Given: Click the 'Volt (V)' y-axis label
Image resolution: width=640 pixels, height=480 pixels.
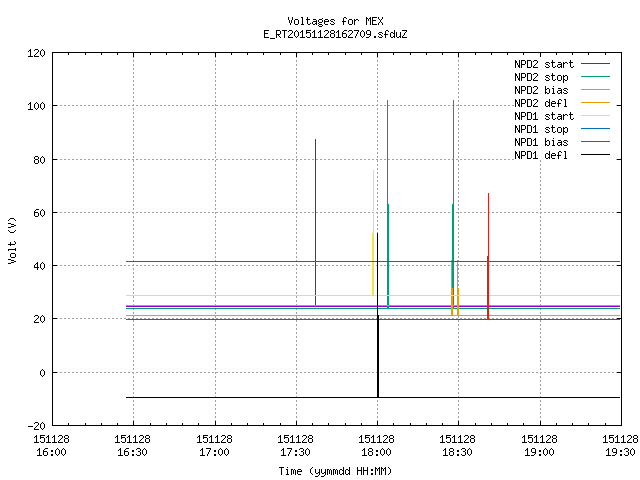Looking at the screenshot, I should click(x=12, y=240).
